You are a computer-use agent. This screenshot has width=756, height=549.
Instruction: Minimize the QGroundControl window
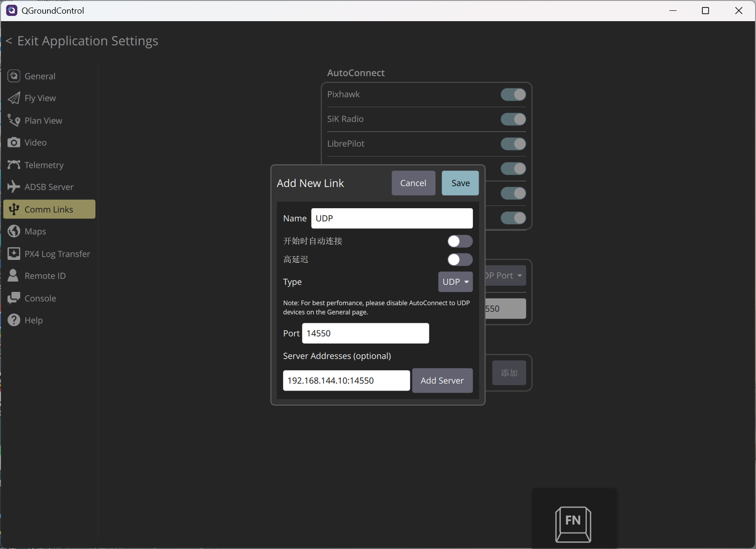click(x=673, y=10)
